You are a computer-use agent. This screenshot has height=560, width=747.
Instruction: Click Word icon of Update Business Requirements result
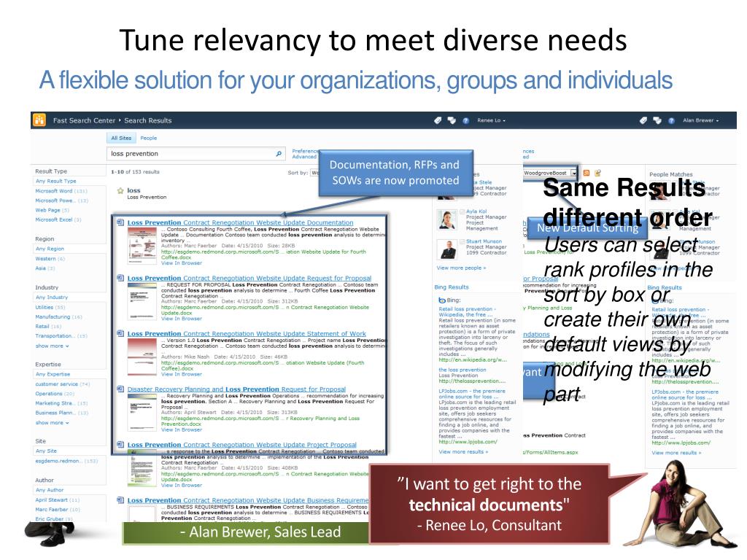[120, 500]
